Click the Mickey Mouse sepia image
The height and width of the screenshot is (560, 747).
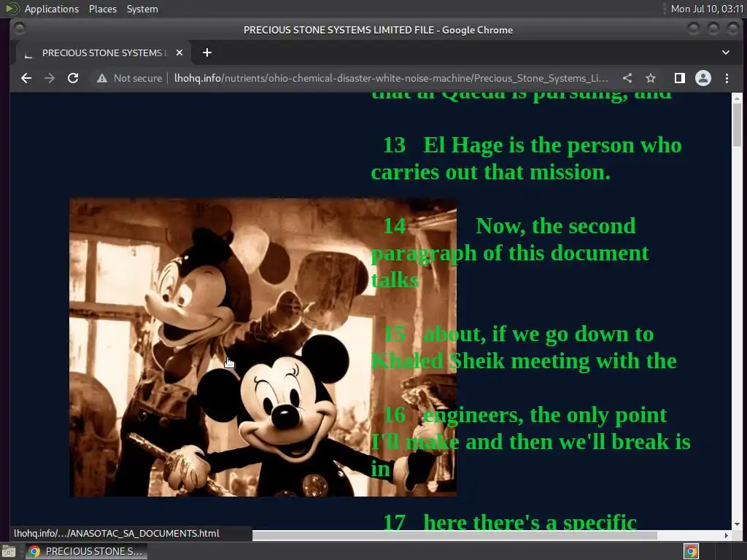coord(263,347)
